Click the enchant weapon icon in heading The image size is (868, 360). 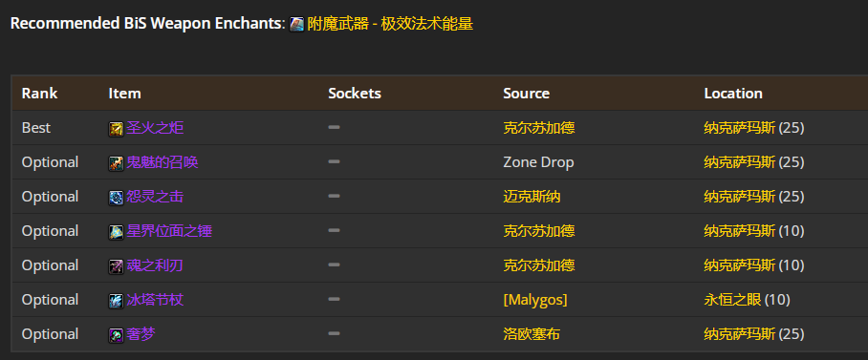point(296,24)
